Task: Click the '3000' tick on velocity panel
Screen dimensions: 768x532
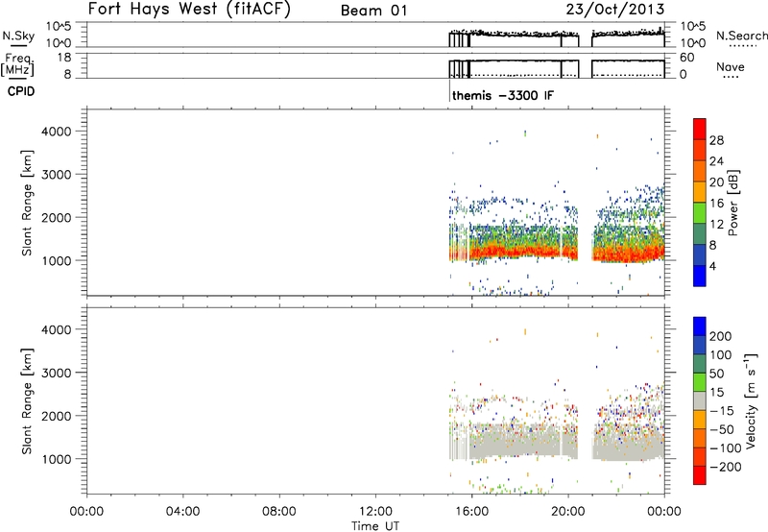Action: pos(57,373)
